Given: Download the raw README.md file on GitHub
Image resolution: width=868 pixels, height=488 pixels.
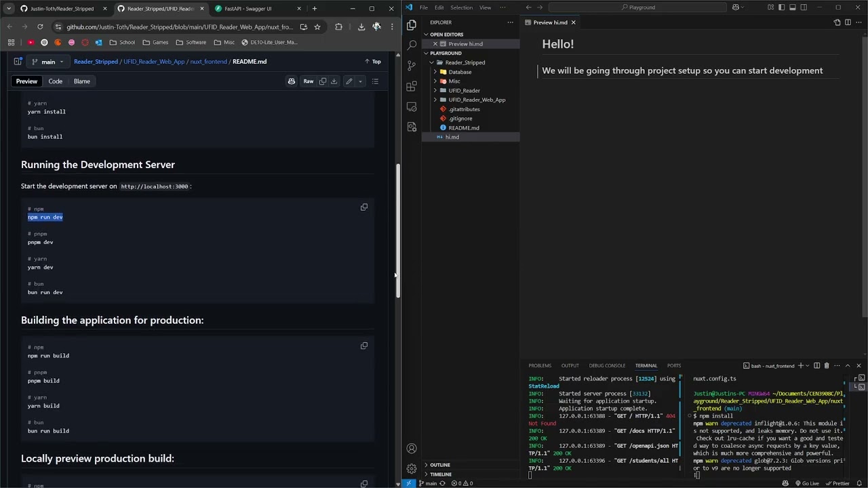Looking at the screenshot, I should pyautogui.click(x=334, y=81).
